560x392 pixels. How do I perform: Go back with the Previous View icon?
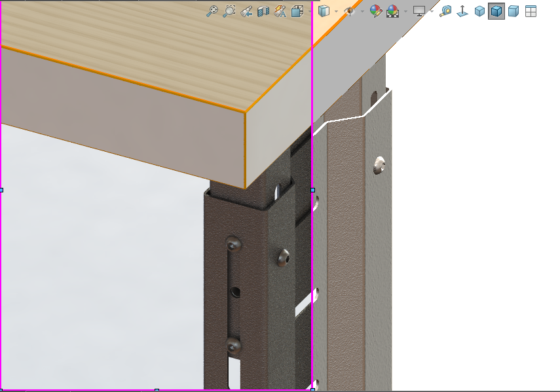point(246,11)
